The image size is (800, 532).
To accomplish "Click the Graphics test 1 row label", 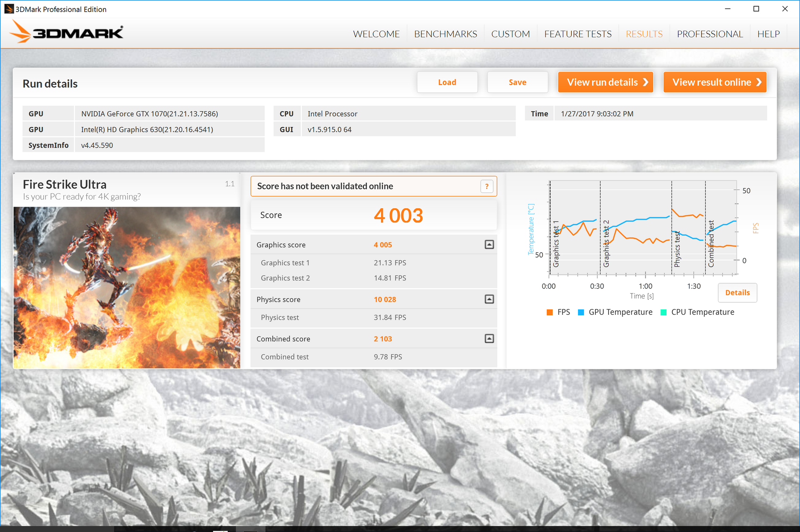I will (285, 263).
